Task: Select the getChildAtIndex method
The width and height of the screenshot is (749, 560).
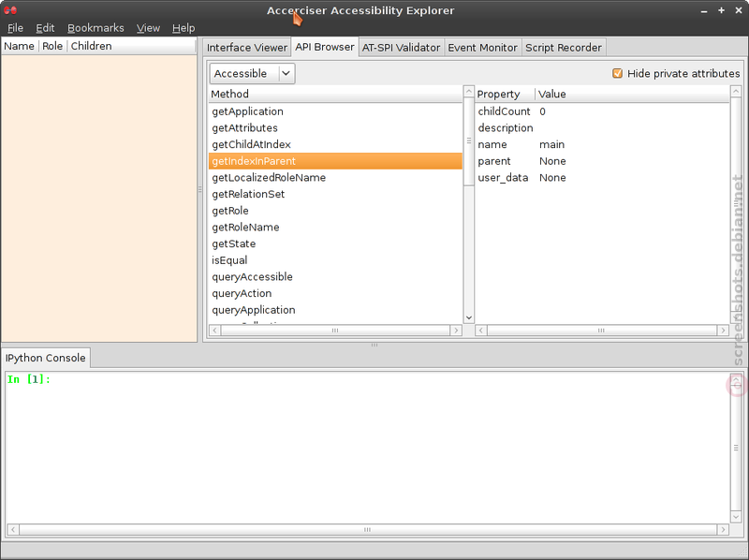Action: tap(335, 144)
